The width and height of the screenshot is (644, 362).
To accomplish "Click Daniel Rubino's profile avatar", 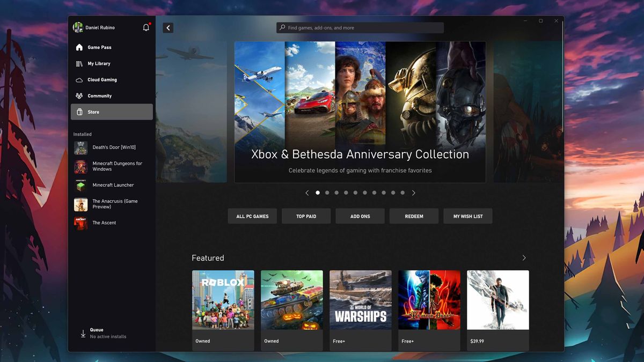I will (x=78, y=27).
